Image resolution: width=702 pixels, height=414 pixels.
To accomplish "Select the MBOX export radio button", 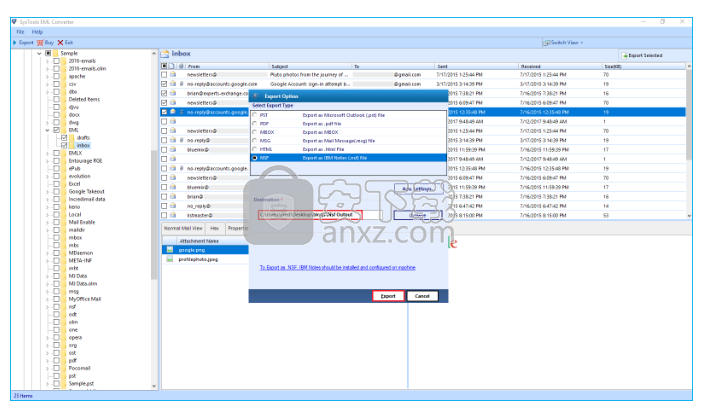I will pyautogui.click(x=255, y=132).
